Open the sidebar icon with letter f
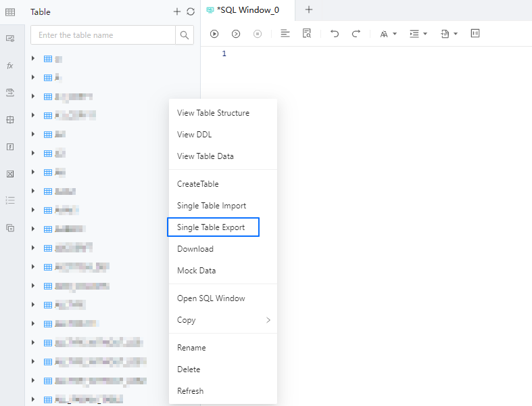The width and height of the screenshot is (532, 406). [10, 147]
